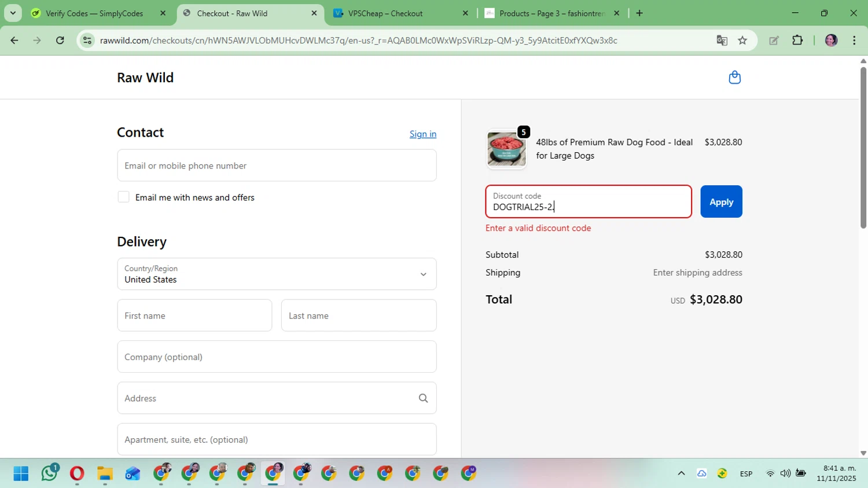This screenshot has width=868, height=488.
Task: Open WhatsApp from the taskbar
Action: pos(49,473)
